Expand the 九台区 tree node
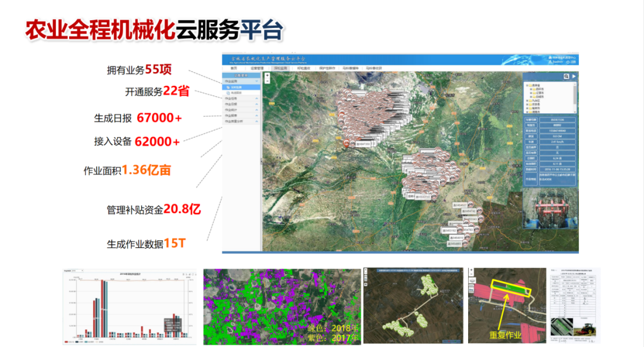The width and height of the screenshot is (644, 347). 527,101
